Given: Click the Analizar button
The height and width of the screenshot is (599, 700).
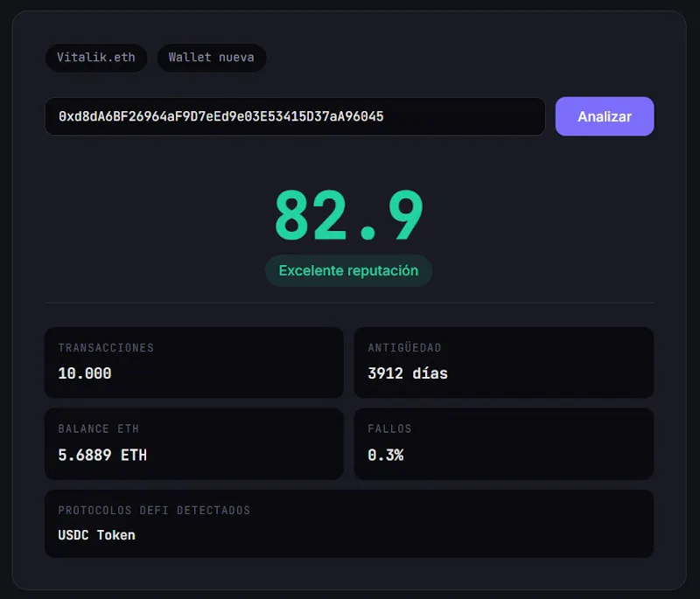Looking at the screenshot, I should (605, 116).
